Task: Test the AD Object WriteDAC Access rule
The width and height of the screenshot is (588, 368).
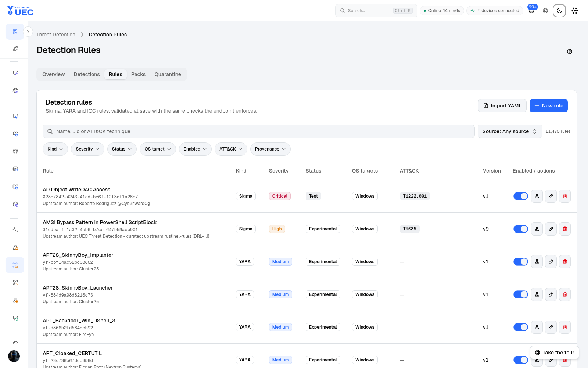Action: (x=537, y=196)
